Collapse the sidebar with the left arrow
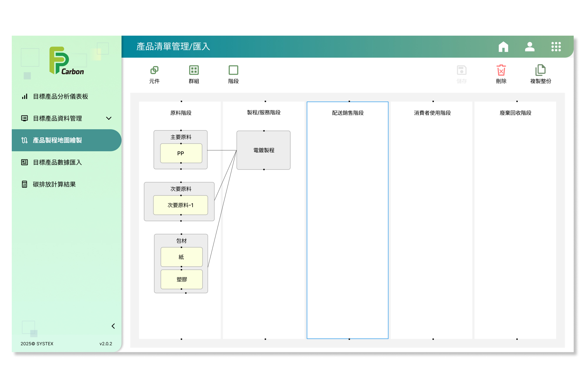Viewport: 588px width, 390px height. coord(113,326)
